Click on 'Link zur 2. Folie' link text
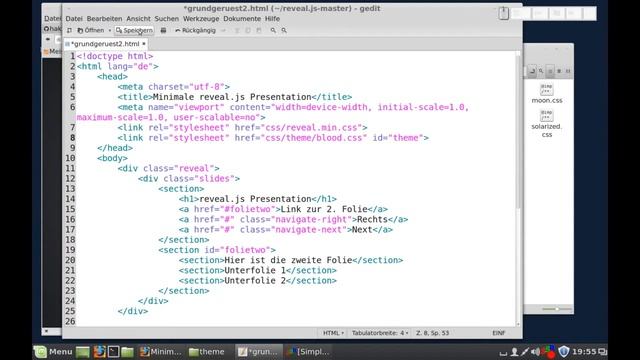The width and height of the screenshot is (640, 360). click(x=324, y=209)
